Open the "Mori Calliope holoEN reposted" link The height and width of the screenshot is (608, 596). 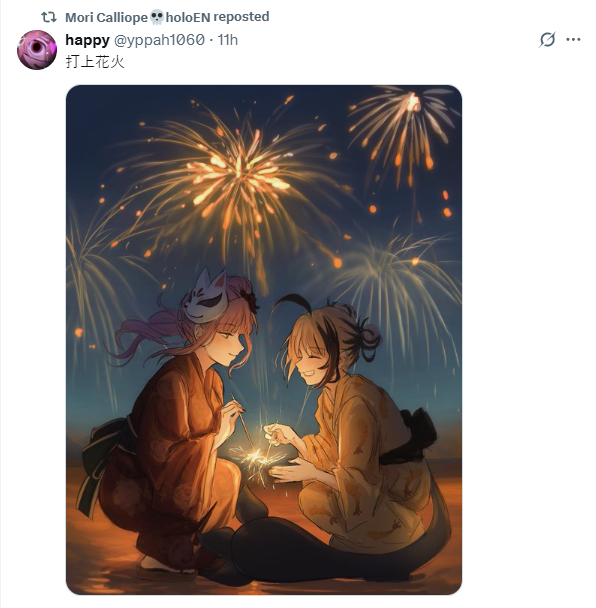pyautogui.click(x=167, y=17)
